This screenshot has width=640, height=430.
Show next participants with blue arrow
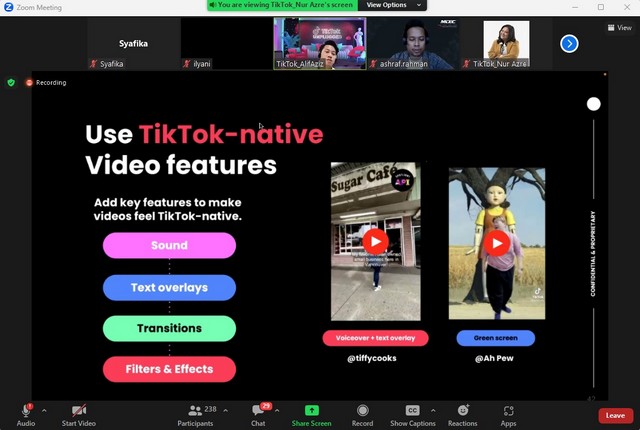click(569, 43)
